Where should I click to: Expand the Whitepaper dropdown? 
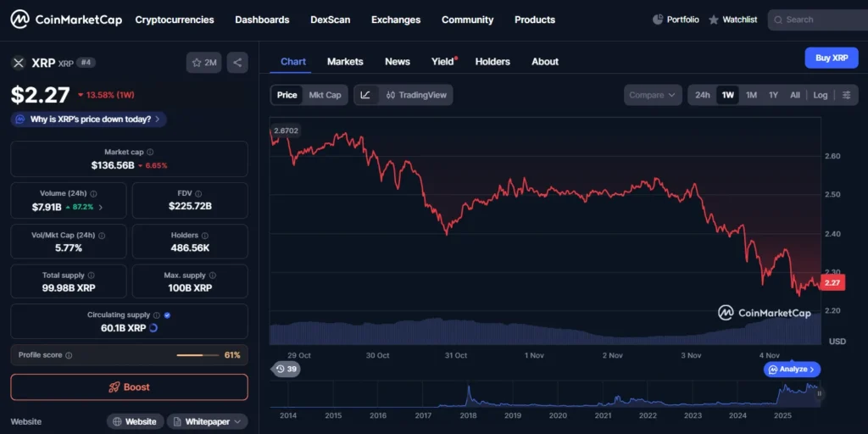pyautogui.click(x=207, y=421)
